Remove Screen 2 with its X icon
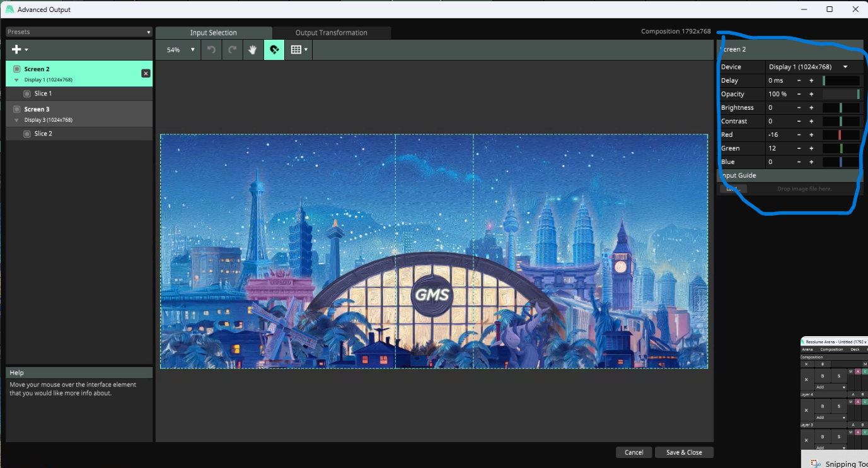Screen dimensions: 868x468 point(146,74)
